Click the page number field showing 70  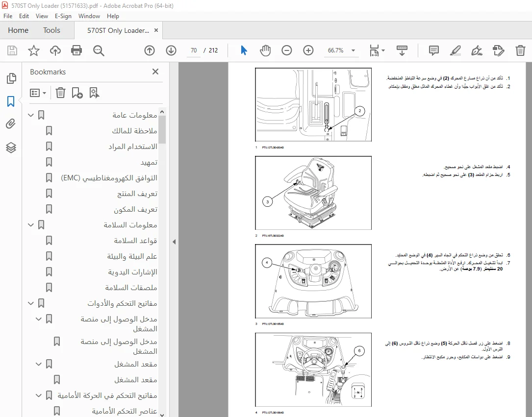[x=194, y=50]
